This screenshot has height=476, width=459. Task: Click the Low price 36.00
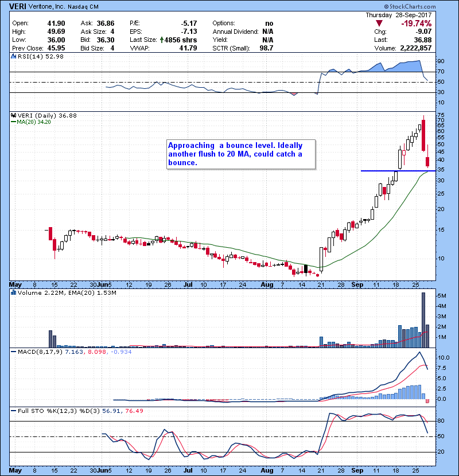point(56,40)
